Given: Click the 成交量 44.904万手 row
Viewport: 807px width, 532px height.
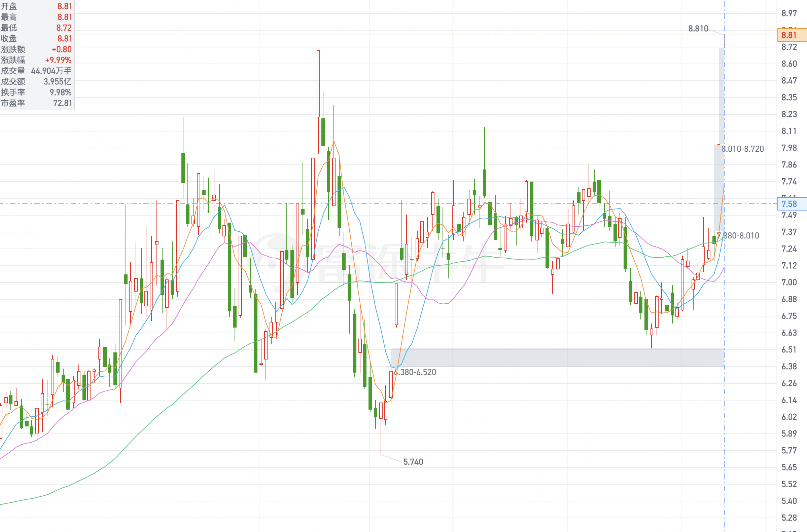Looking at the screenshot, I should (x=36, y=71).
